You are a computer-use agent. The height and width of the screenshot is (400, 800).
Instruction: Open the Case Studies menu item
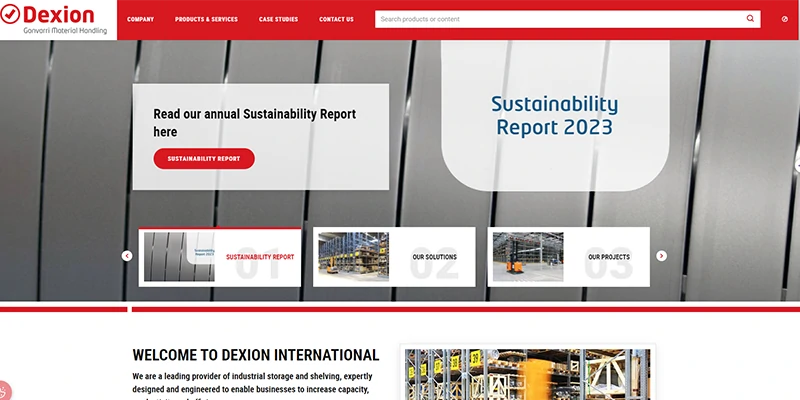point(278,19)
